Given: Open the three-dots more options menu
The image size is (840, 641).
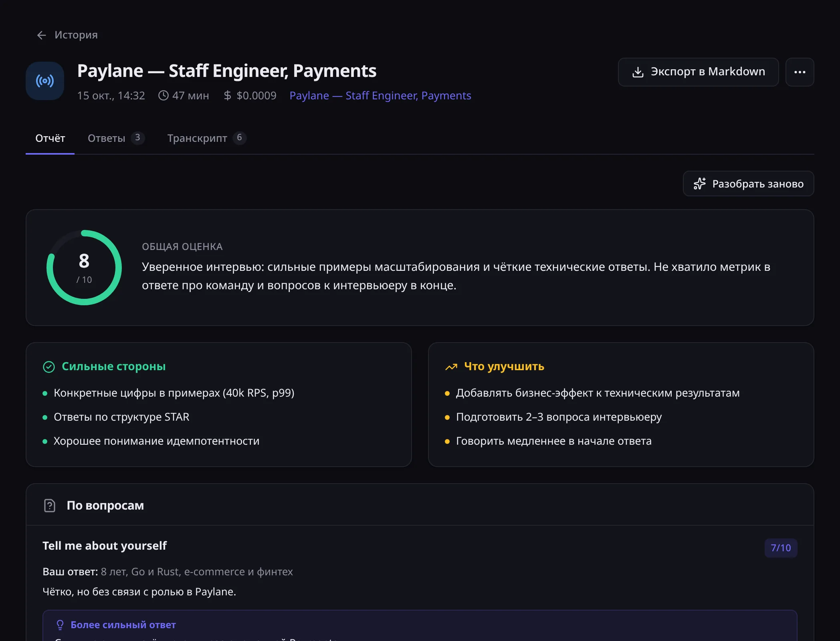Looking at the screenshot, I should 800,72.
